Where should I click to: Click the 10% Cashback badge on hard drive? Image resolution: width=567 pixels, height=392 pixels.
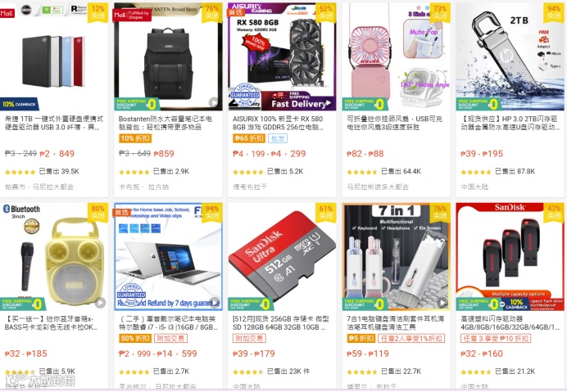click(19, 104)
